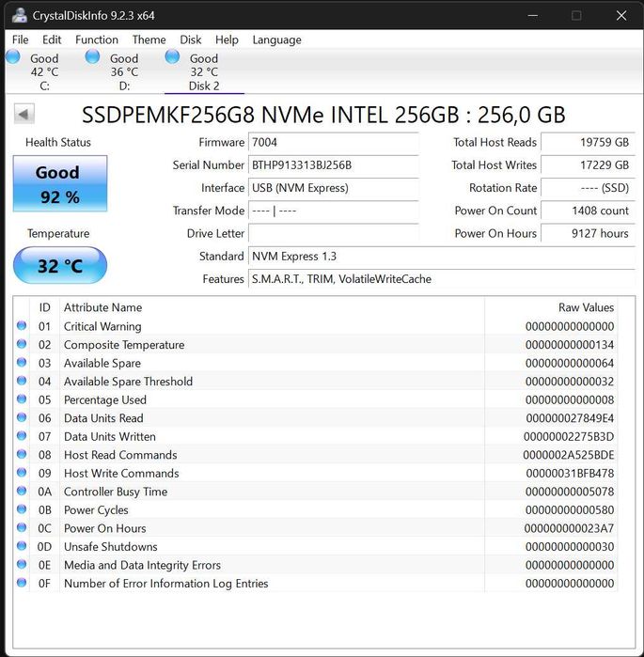Click raw value 000000027849E4
The width and height of the screenshot is (644, 657).
(570, 418)
